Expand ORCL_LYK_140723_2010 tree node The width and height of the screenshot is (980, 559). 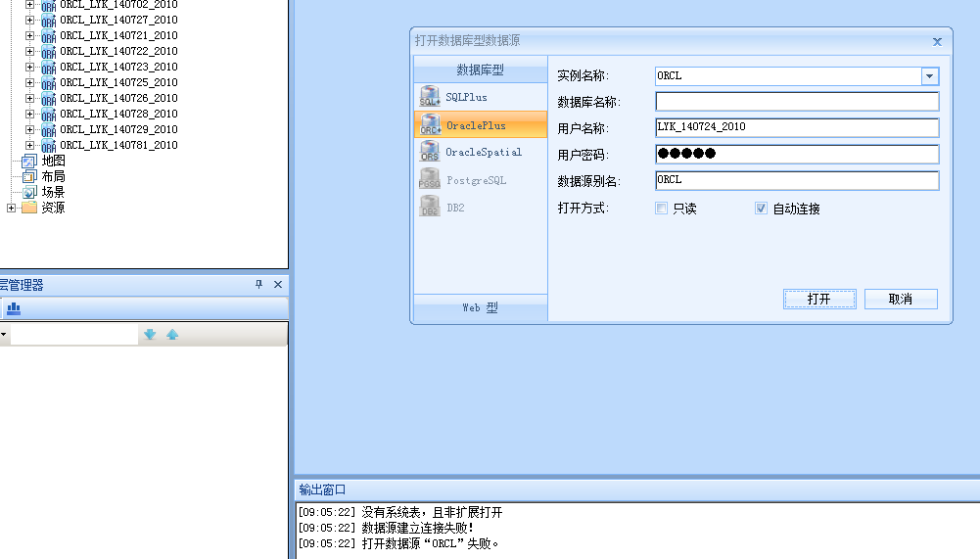click(x=29, y=67)
